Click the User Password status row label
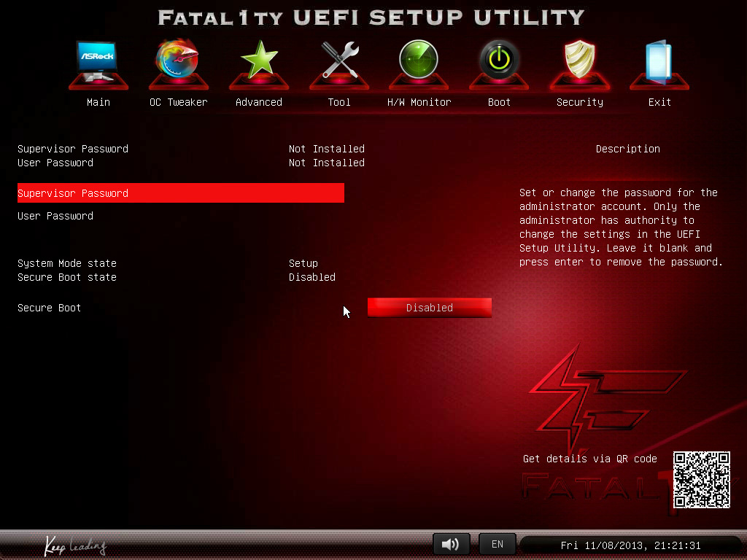747x560 pixels. tap(55, 163)
